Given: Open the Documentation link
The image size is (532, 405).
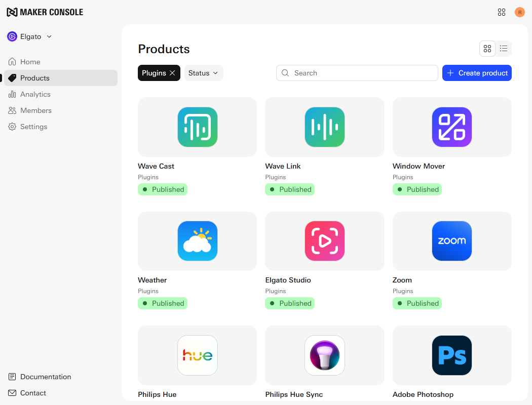Looking at the screenshot, I should [45, 377].
